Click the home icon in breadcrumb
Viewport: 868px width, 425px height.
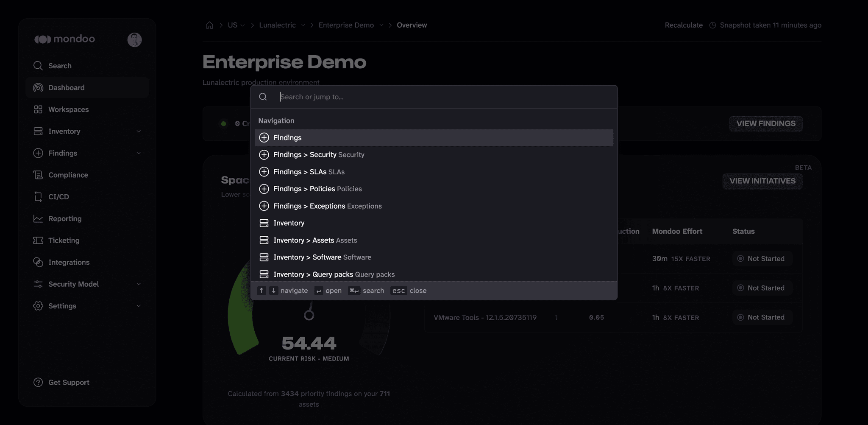click(209, 25)
